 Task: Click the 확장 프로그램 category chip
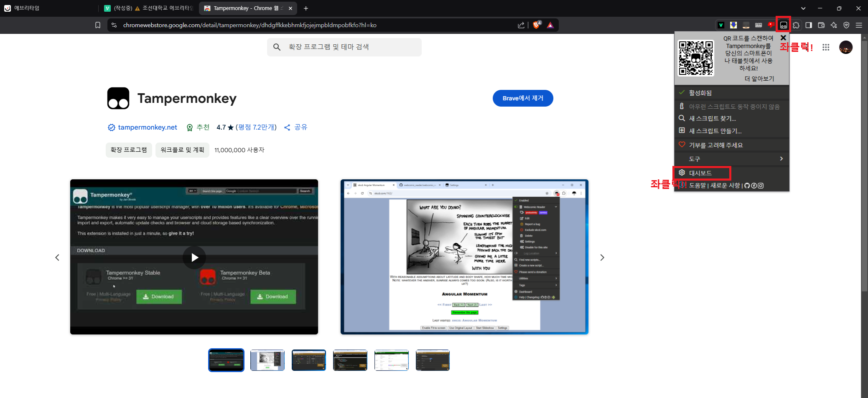[129, 150]
